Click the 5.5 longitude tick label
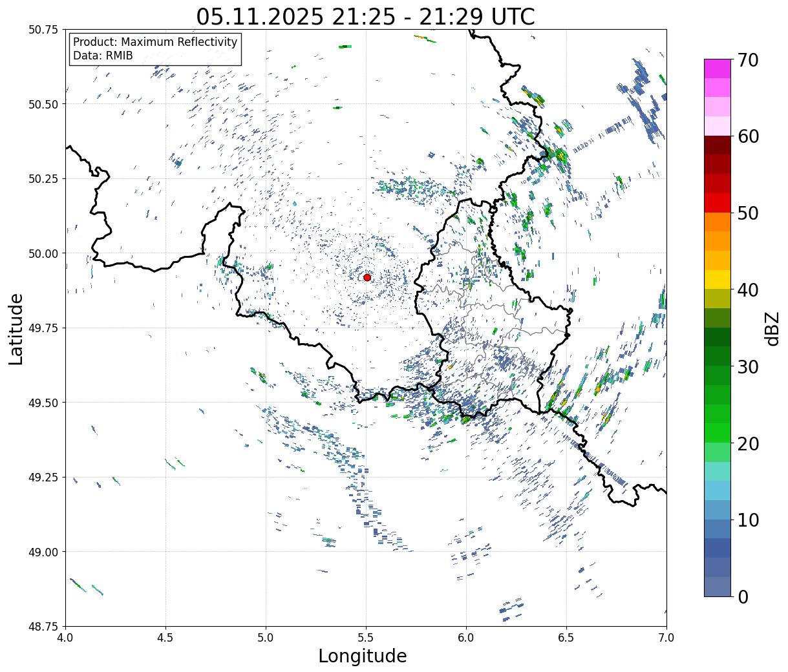Image resolution: width=788 pixels, height=672 pixels. [366, 638]
